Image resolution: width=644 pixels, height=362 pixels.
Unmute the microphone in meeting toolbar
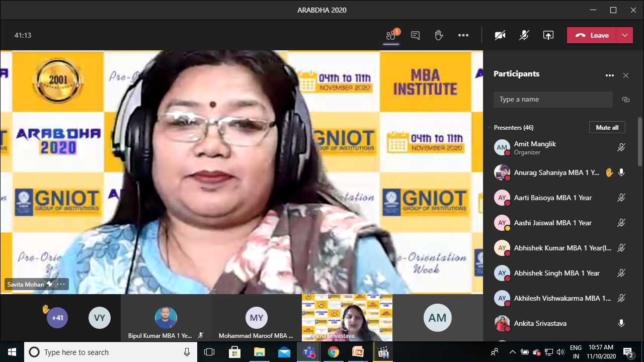click(524, 35)
